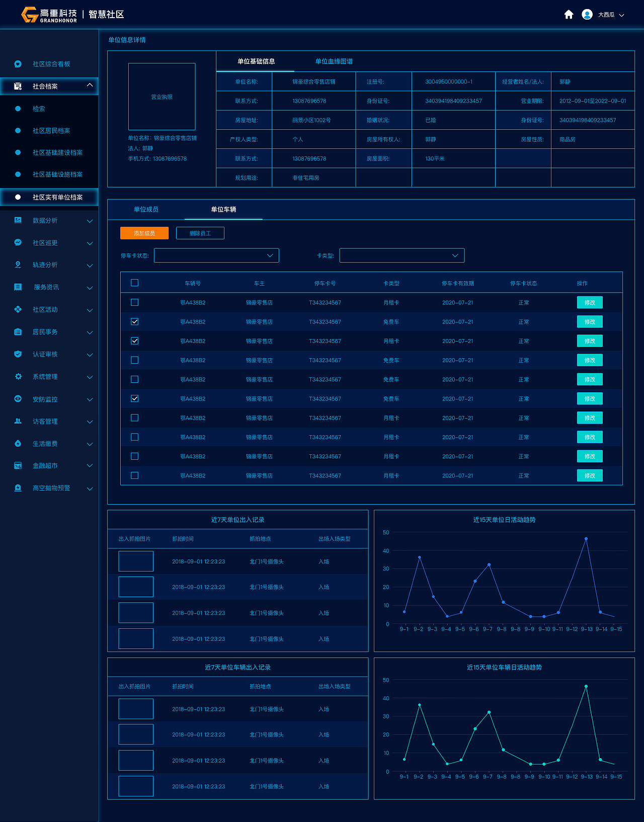Switch to 单位血缘图谱 tab
644x822 pixels.
[x=334, y=61]
